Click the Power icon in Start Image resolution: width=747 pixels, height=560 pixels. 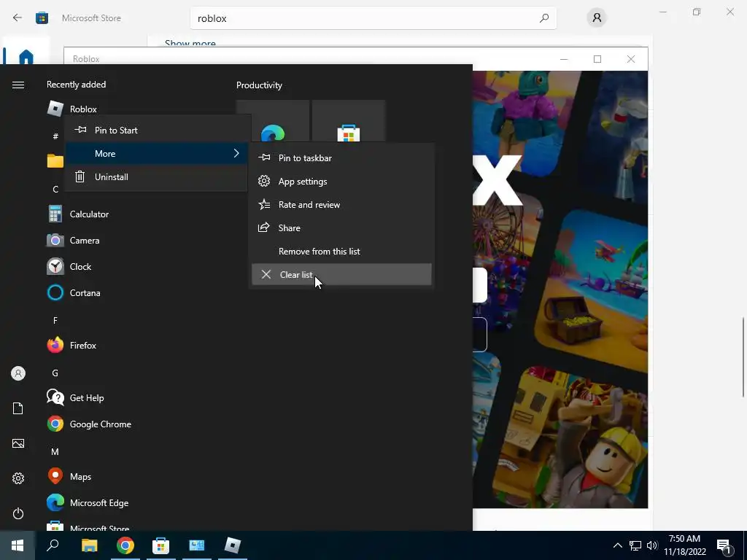[x=18, y=513]
